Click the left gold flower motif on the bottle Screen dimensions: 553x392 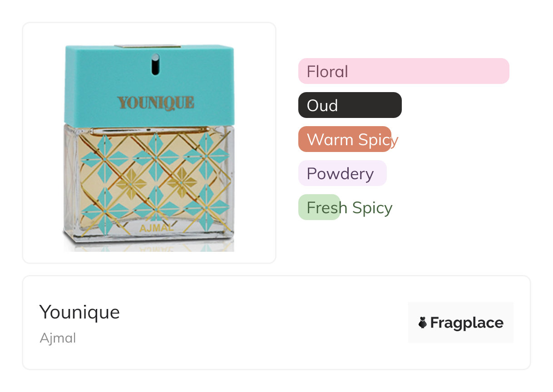click(131, 183)
